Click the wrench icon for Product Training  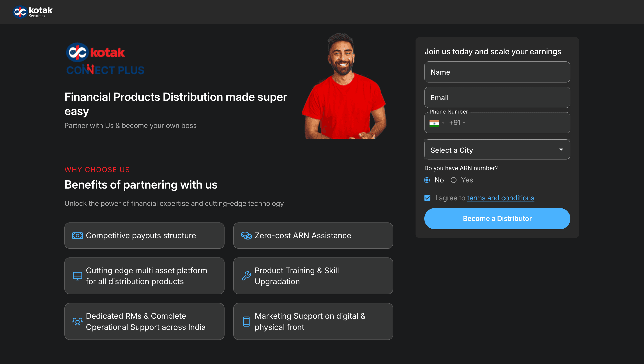pos(246,276)
